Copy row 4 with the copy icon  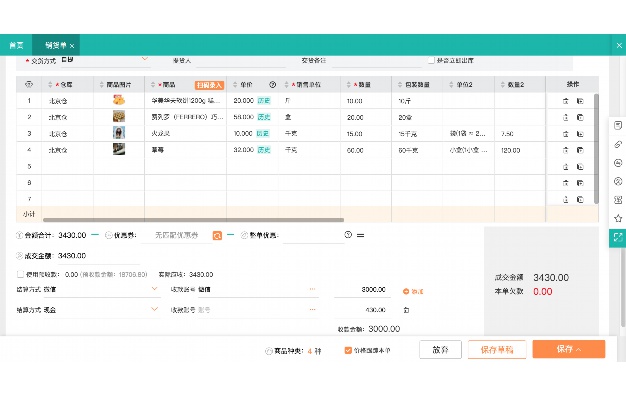tap(580, 150)
